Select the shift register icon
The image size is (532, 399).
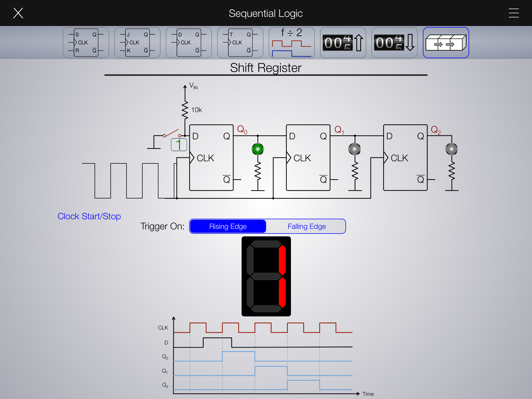[x=446, y=43]
